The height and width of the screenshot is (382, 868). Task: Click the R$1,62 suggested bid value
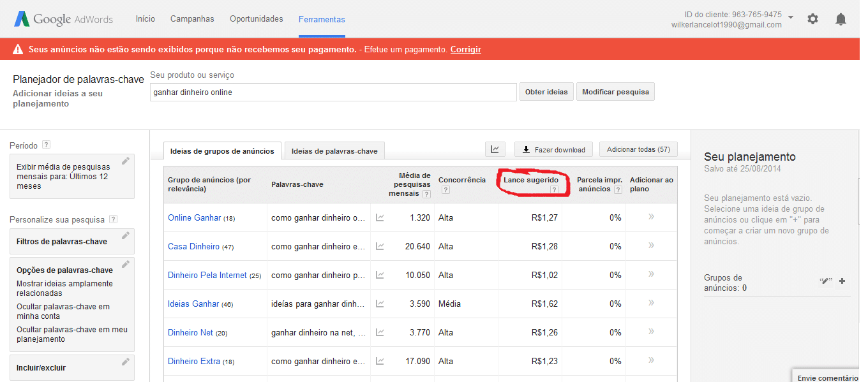click(544, 304)
